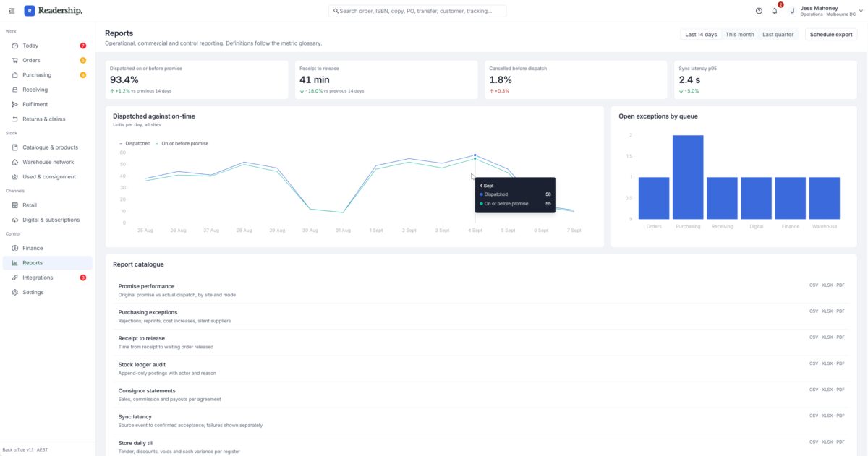The image size is (868, 456).
Task: Open the Receiving sidebar icon
Action: click(x=15, y=90)
